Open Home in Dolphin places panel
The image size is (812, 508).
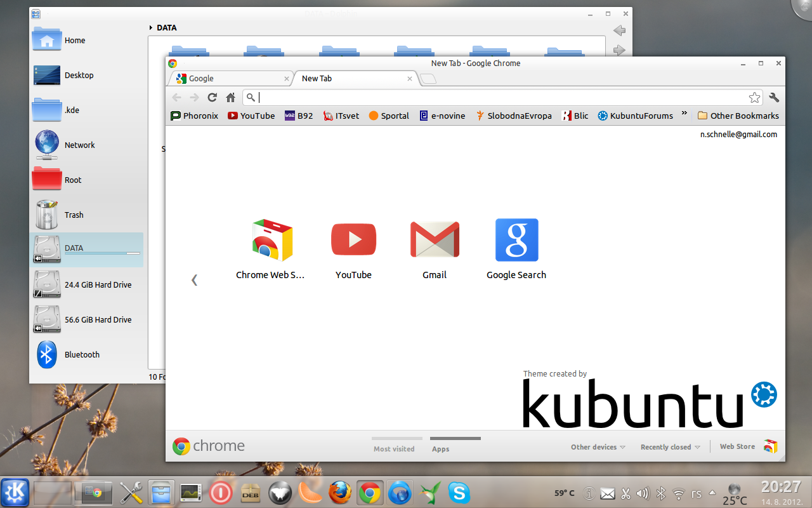[x=87, y=40]
